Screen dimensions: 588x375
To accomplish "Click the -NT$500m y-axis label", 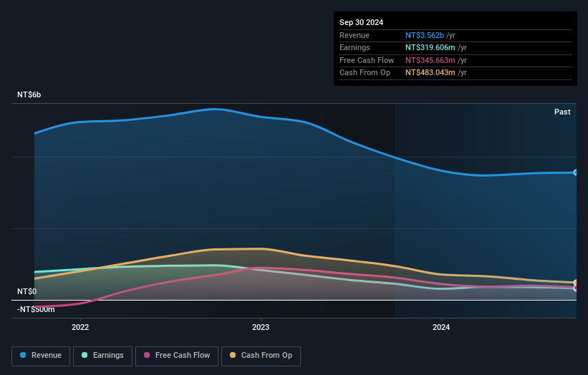I will tap(36, 309).
